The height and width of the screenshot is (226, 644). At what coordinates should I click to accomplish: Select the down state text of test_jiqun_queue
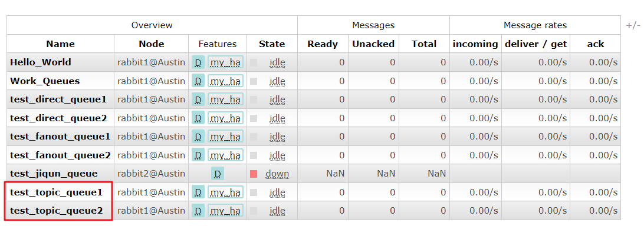tap(277, 174)
